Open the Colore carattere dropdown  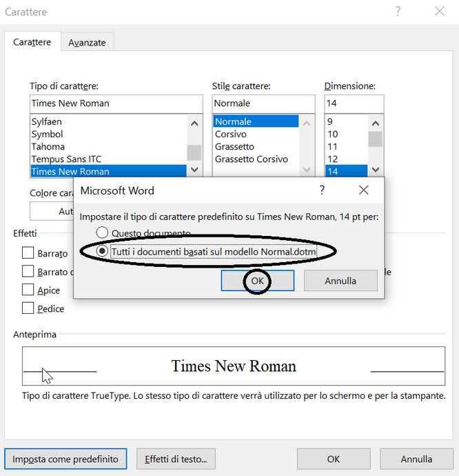[x=52, y=211]
